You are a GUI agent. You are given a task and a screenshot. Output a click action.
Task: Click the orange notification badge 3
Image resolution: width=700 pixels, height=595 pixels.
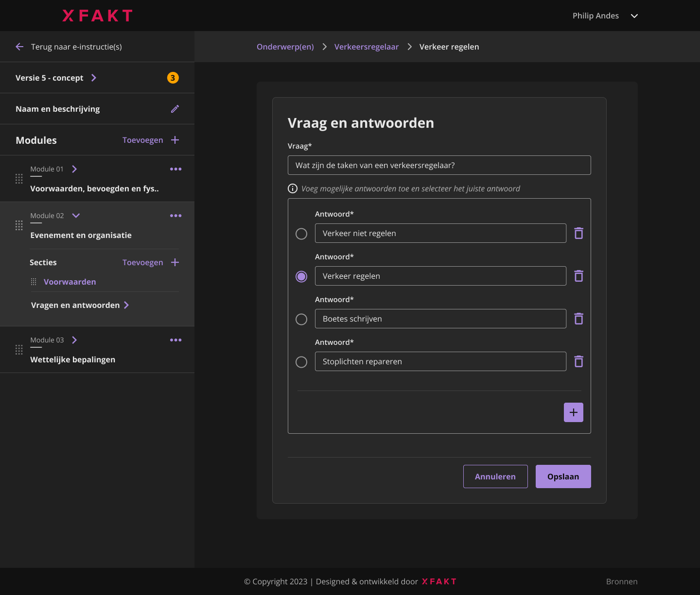tap(173, 78)
